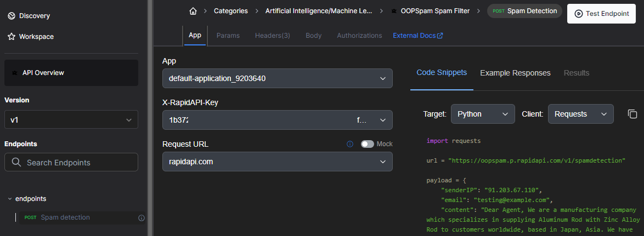The image size is (644, 236).
Task: Select the Target language dropdown
Action: tap(482, 114)
